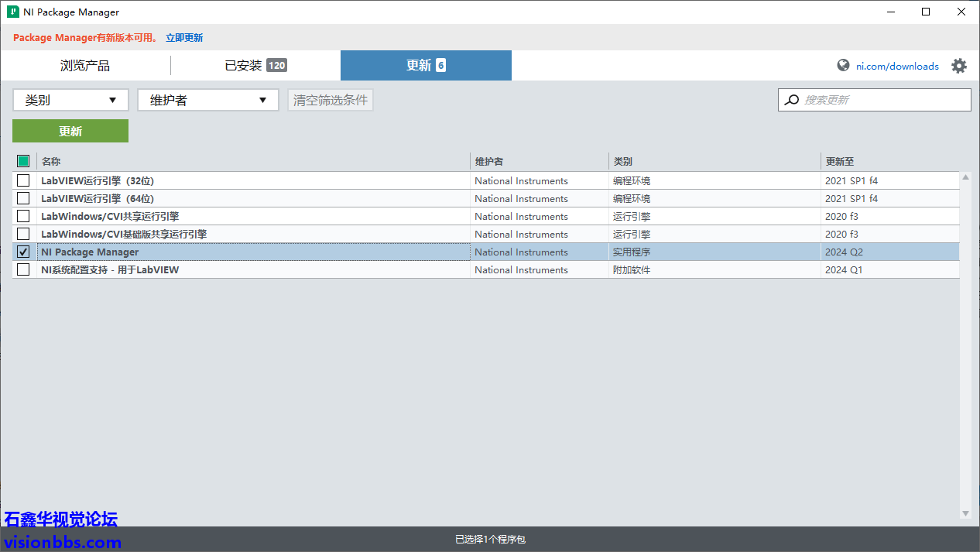Click the search magnifier icon
This screenshot has height=552, width=980.
pyautogui.click(x=791, y=100)
